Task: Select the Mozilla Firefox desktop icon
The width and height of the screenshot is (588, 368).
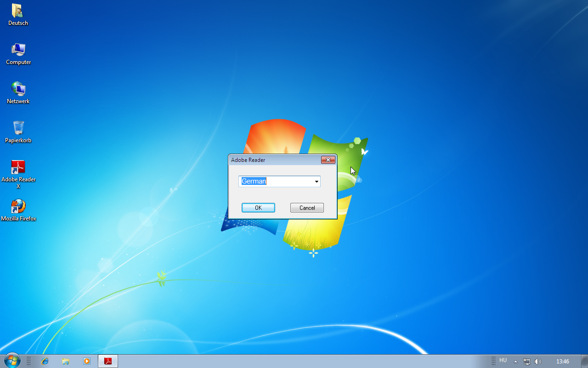Action: coord(18,210)
